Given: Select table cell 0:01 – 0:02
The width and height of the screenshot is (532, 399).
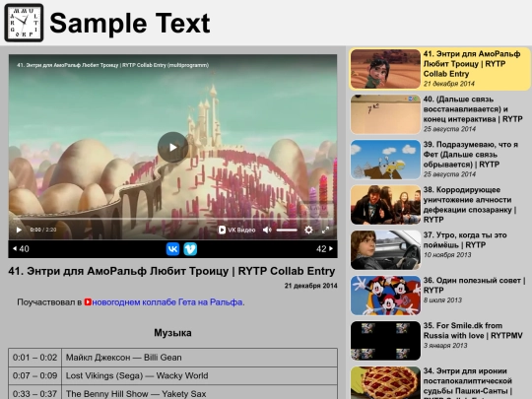Looking at the screenshot, I should [34, 358].
